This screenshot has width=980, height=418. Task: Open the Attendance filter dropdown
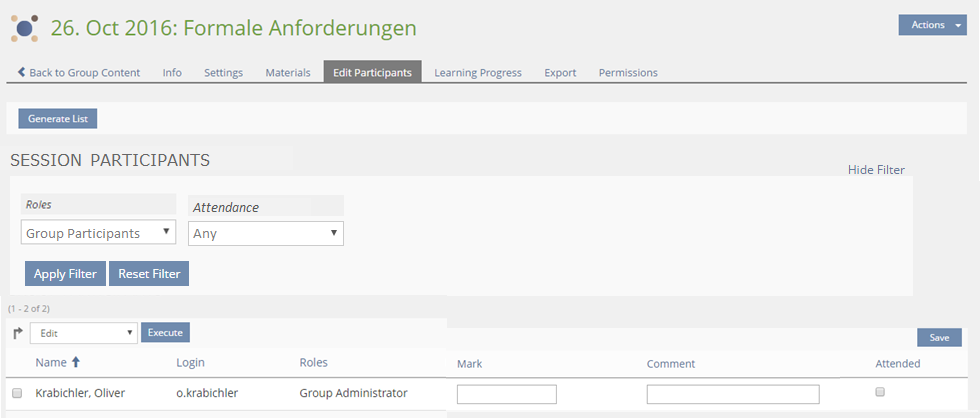pos(266,234)
